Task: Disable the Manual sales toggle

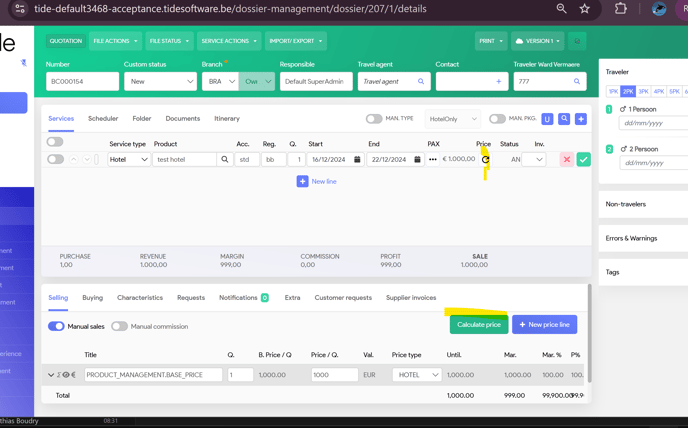Action: point(56,326)
